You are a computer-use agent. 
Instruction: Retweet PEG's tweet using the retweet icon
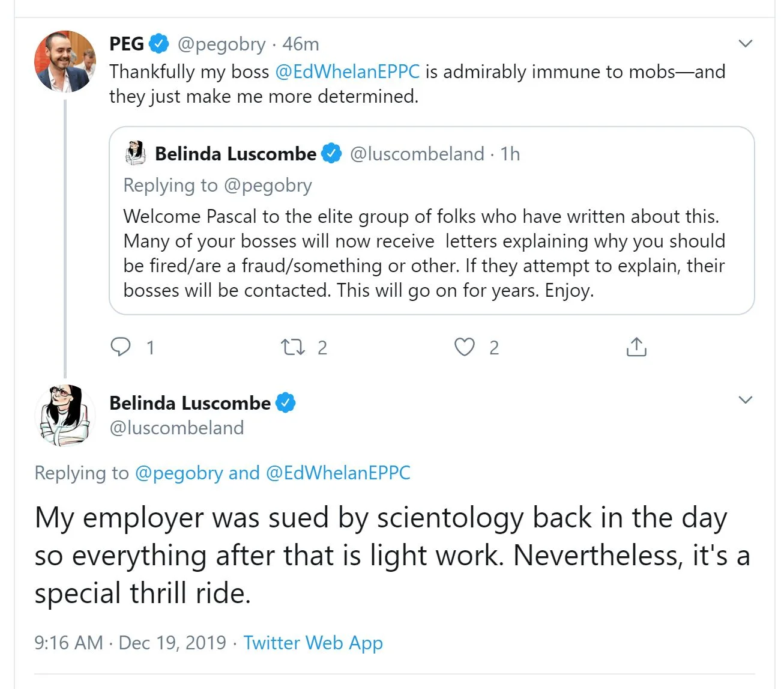293,347
